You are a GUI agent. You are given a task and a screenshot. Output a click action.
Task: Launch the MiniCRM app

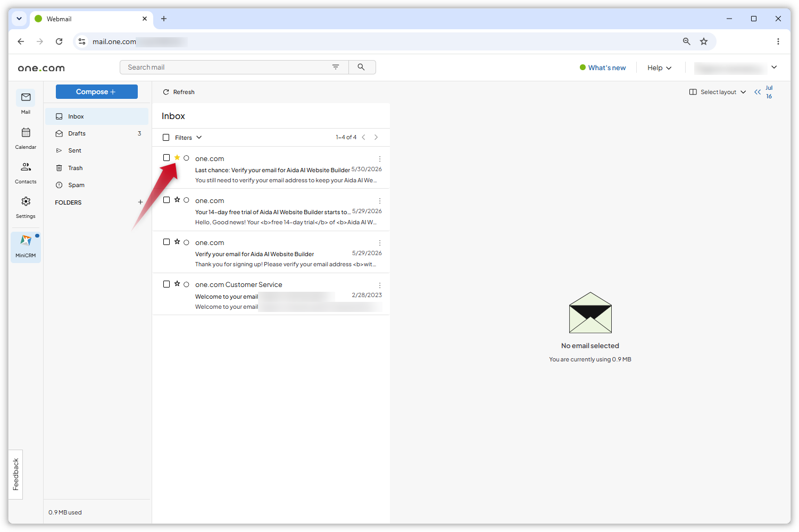26,246
